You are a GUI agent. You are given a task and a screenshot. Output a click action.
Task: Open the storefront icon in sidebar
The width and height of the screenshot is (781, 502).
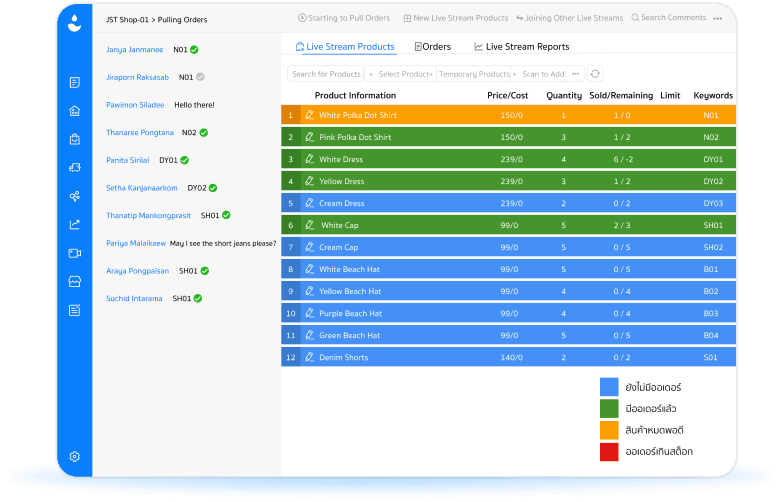(75, 282)
